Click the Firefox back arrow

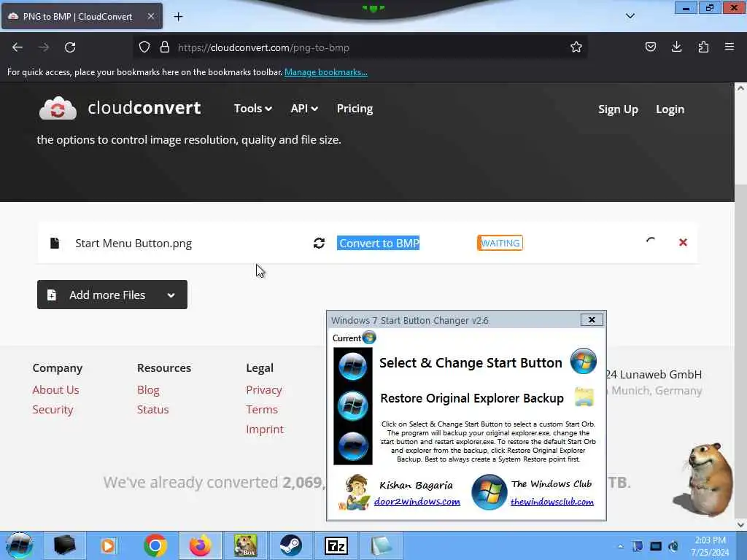(x=18, y=47)
